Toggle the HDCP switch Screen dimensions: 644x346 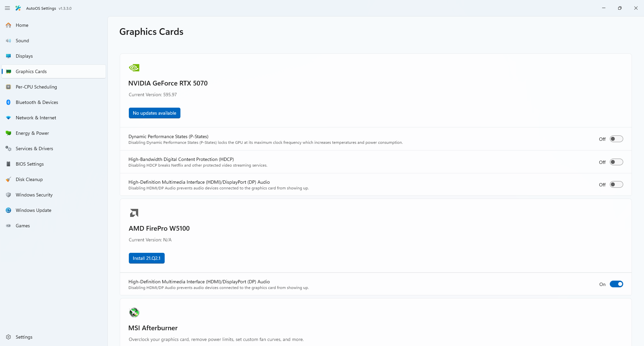(x=616, y=162)
